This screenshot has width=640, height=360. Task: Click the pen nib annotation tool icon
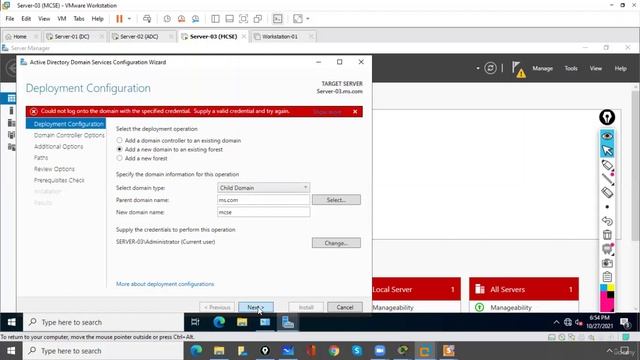tap(607, 118)
